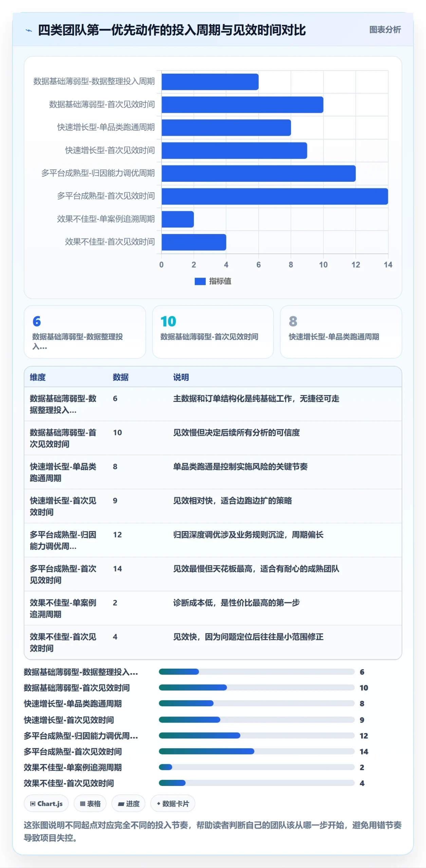
Task: Click table cell 见效最慢但天花板最高
Action: pyautogui.click(x=256, y=569)
